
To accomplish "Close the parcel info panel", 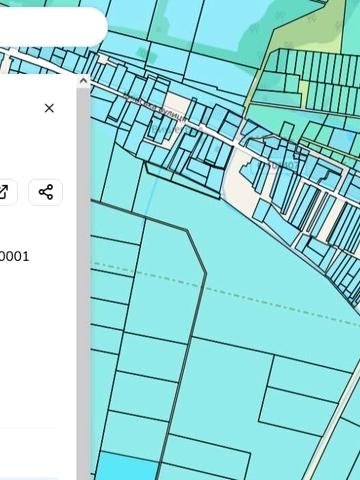I will (x=49, y=108).
